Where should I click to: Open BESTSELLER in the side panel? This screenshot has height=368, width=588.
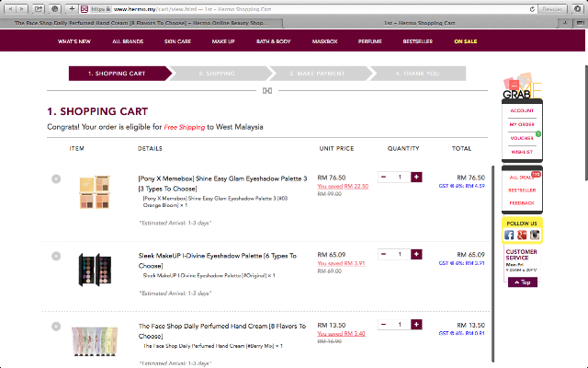tap(522, 190)
